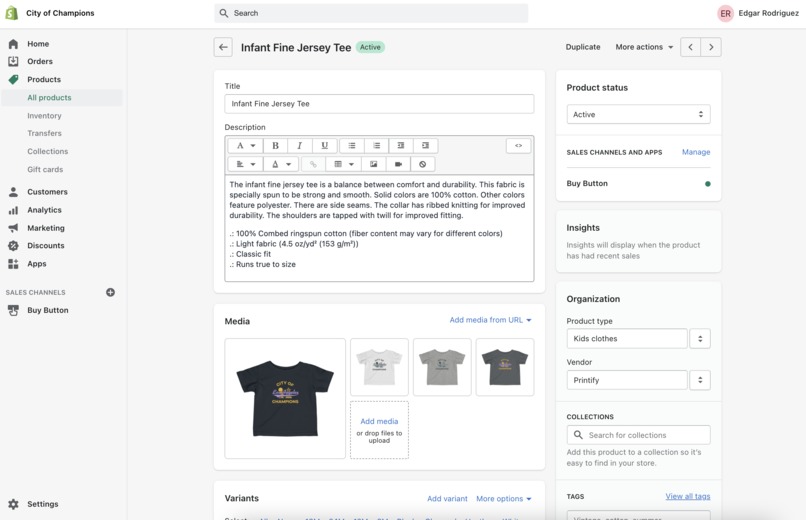Edit the product Title field

pyautogui.click(x=379, y=104)
